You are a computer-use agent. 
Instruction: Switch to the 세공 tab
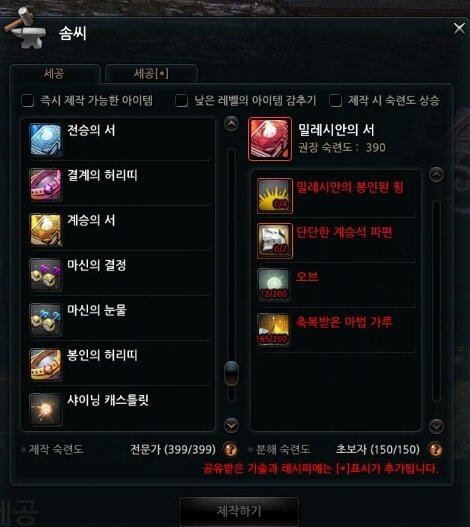coord(54,73)
